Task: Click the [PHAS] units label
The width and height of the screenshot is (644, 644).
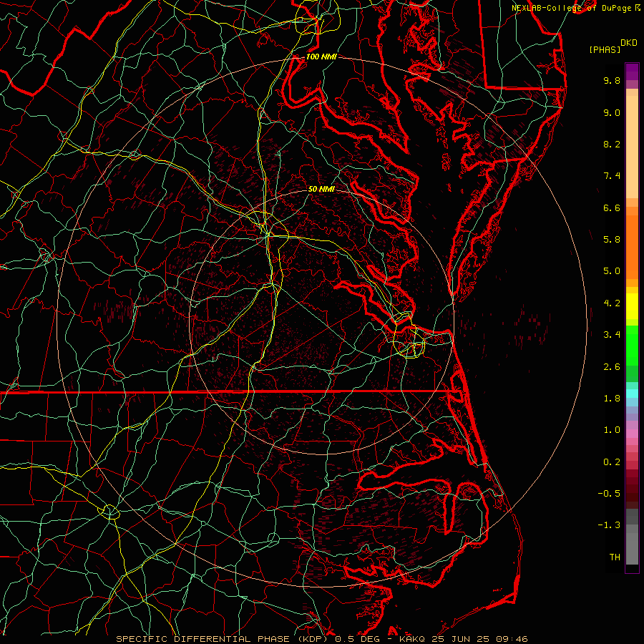Action: pyautogui.click(x=605, y=49)
